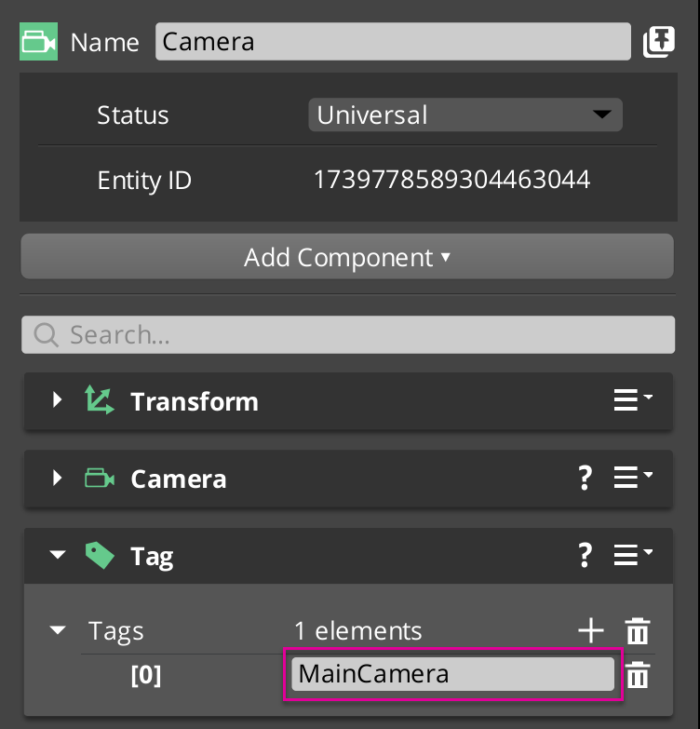This screenshot has height=729, width=700.
Task: Click the green camera entity icon
Action: click(x=39, y=42)
